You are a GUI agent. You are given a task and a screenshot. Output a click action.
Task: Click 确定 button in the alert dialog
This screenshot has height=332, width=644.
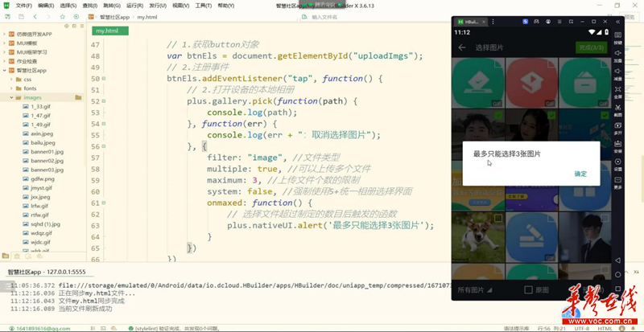tap(580, 174)
